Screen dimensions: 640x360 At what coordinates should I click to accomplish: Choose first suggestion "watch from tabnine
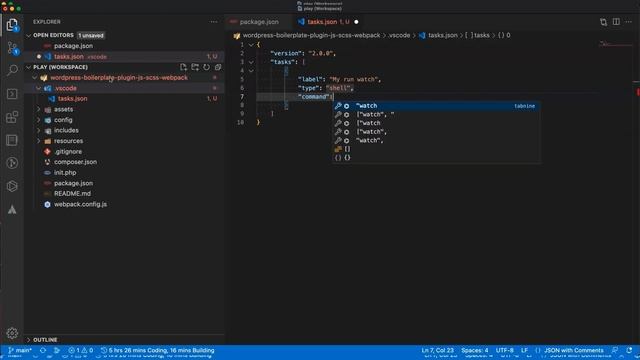pos(436,106)
